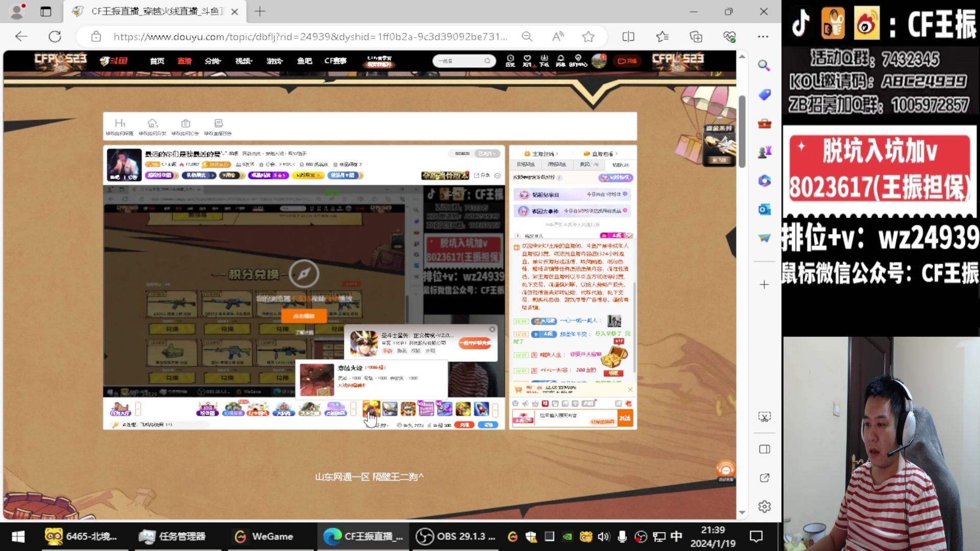The width and height of the screenshot is (980, 551).
Task: Toggle Windows taskbar volume speaker icon
Action: coord(603,537)
